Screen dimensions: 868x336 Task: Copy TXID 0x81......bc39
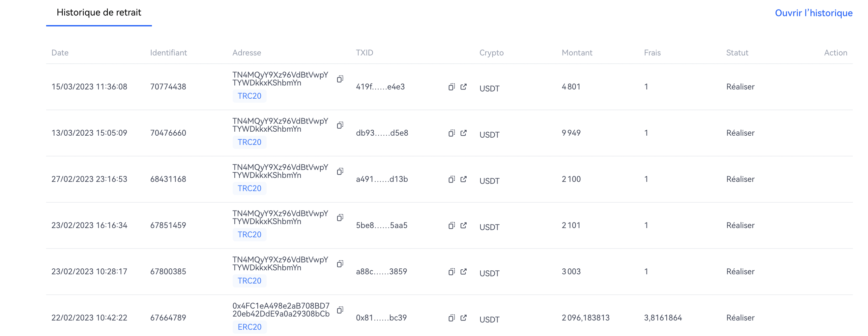pos(451,318)
